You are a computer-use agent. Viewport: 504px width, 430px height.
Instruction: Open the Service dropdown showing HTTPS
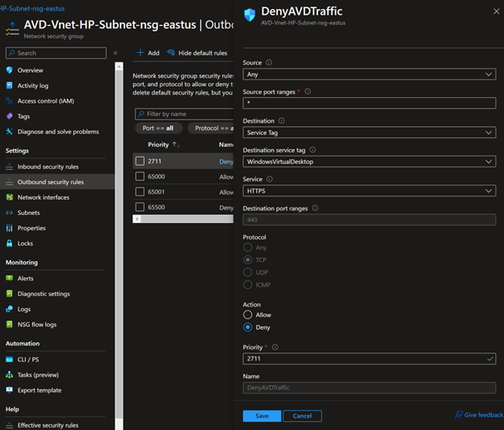[369, 191]
